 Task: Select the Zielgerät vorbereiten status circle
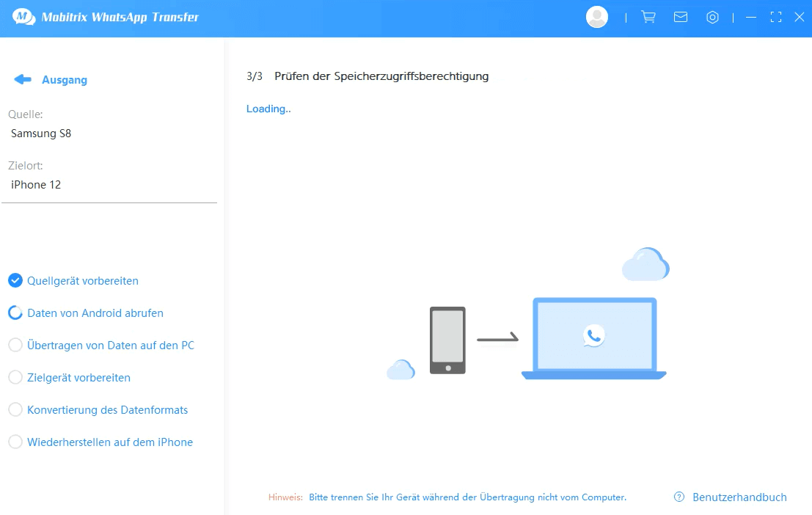[x=15, y=377]
